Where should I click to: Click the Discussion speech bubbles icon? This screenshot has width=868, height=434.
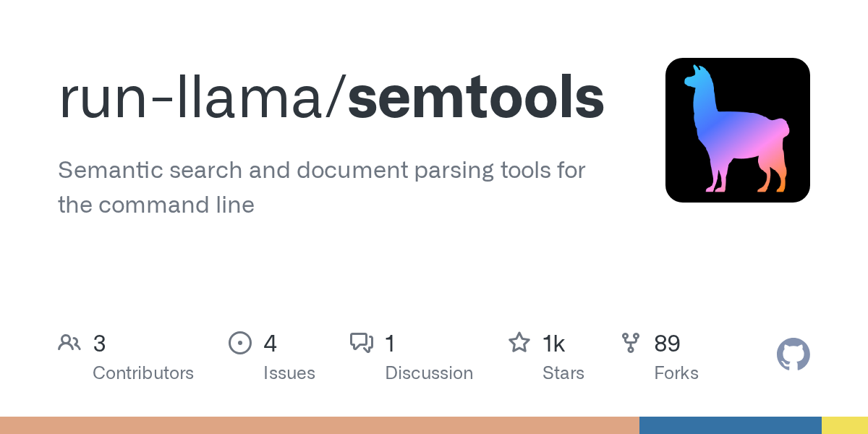coord(361,343)
